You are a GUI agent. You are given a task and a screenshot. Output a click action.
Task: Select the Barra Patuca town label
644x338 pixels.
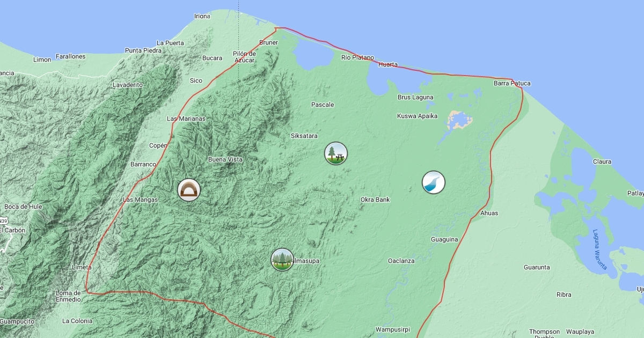click(x=512, y=84)
